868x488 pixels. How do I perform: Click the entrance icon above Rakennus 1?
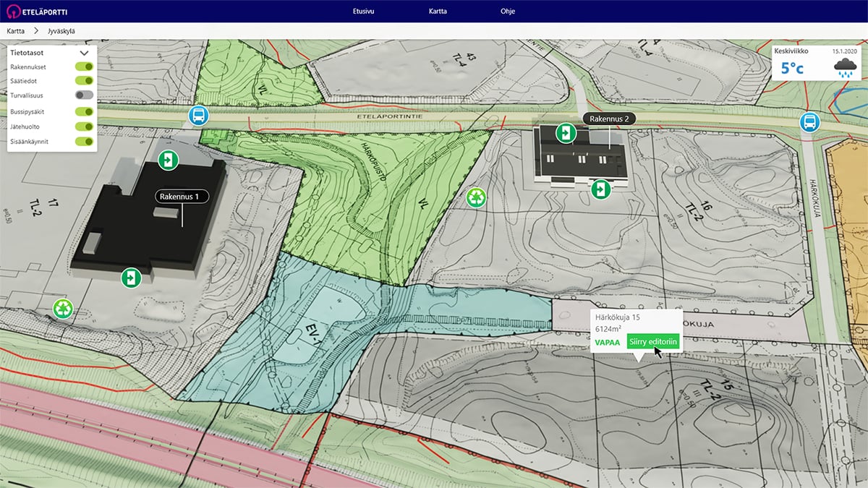[169, 160]
